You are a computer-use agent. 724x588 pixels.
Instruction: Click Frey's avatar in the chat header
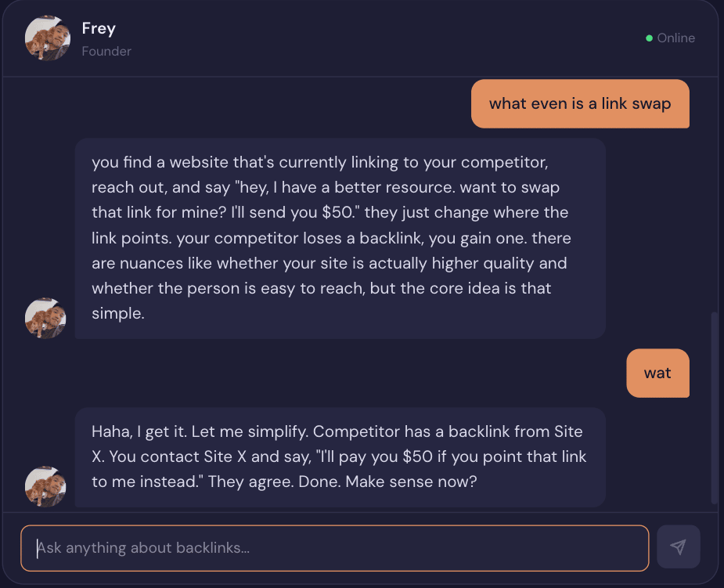48,38
